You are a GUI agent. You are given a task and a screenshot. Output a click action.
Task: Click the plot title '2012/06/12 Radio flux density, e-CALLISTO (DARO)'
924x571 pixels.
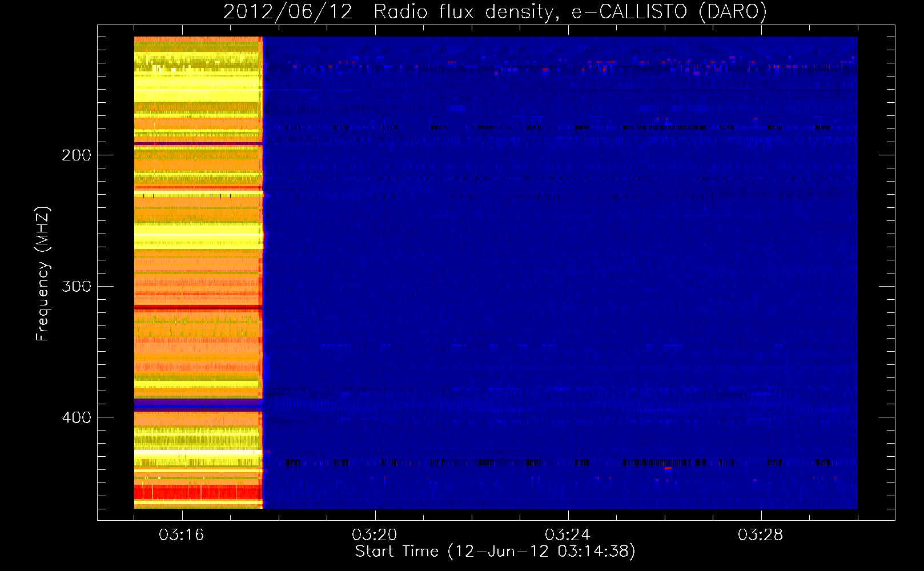[495, 12]
